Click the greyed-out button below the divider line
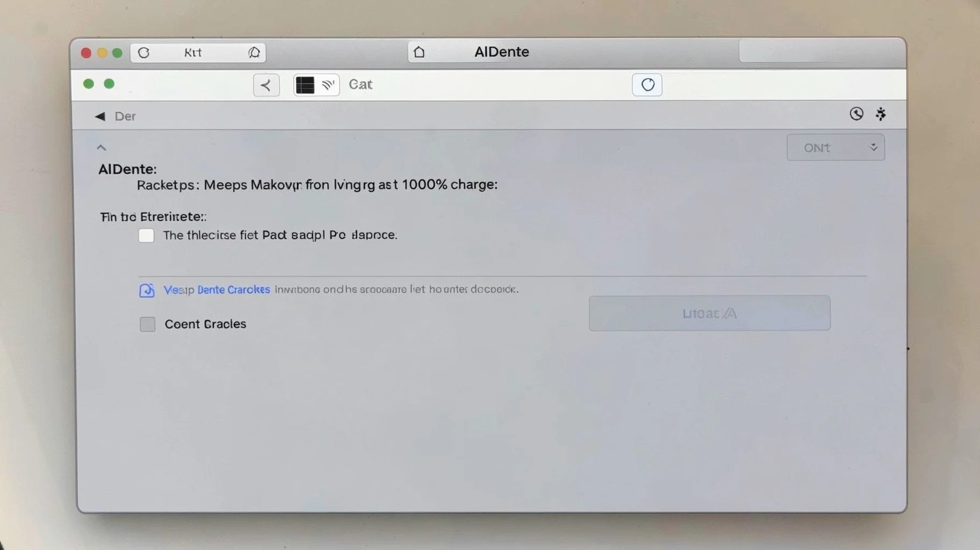The image size is (980, 550). tap(709, 313)
